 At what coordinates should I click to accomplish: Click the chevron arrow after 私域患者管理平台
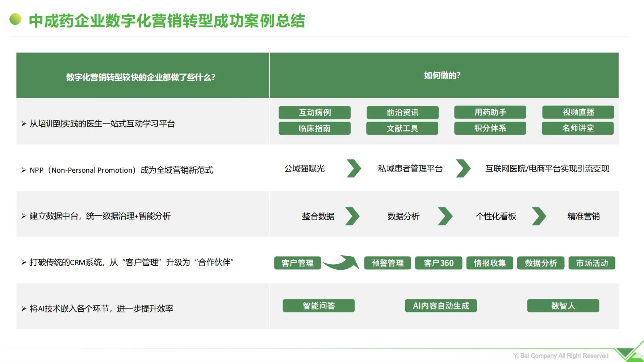click(463, 169)
